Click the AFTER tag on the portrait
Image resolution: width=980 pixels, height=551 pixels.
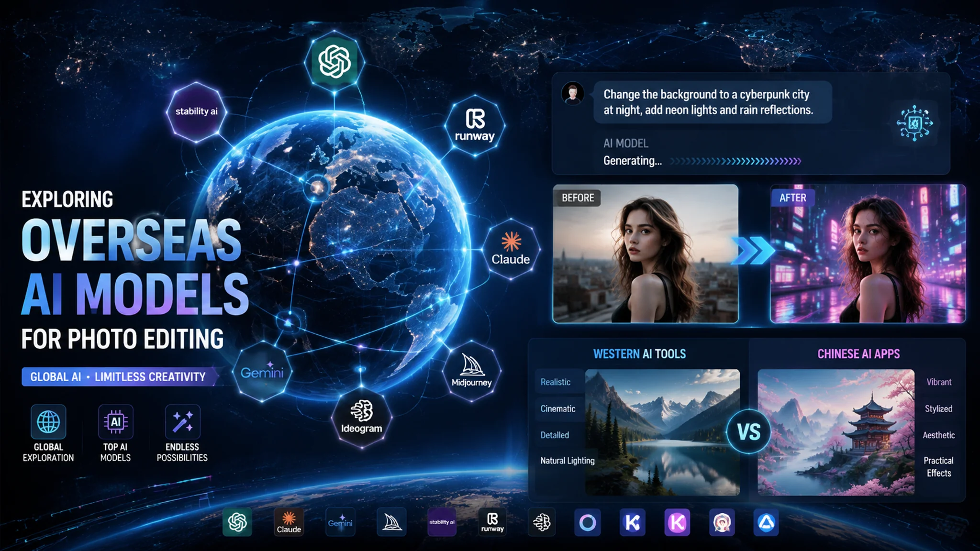tap(793, 198)
